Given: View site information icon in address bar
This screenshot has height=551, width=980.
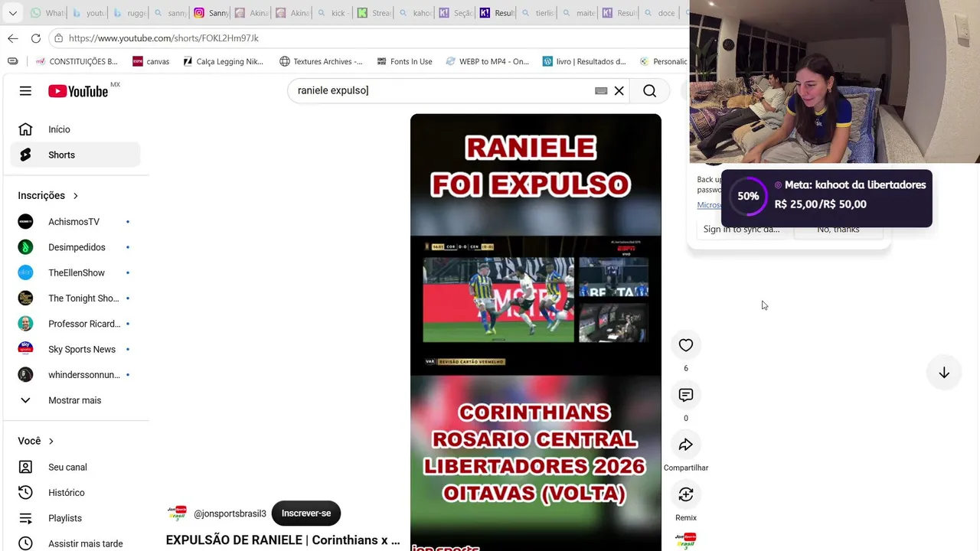Looking at the screenshot, I should (x=59, y=38).
